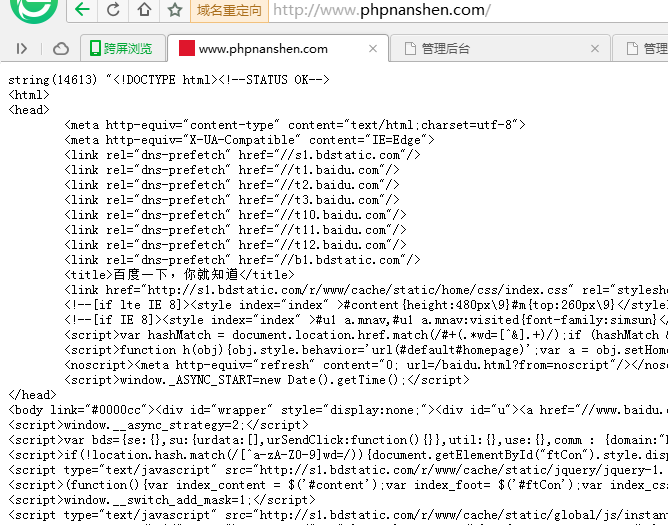The image size is (668, 525).
Task: Toggle the sidebar panel arrow icon
Action: click(21, 49)
